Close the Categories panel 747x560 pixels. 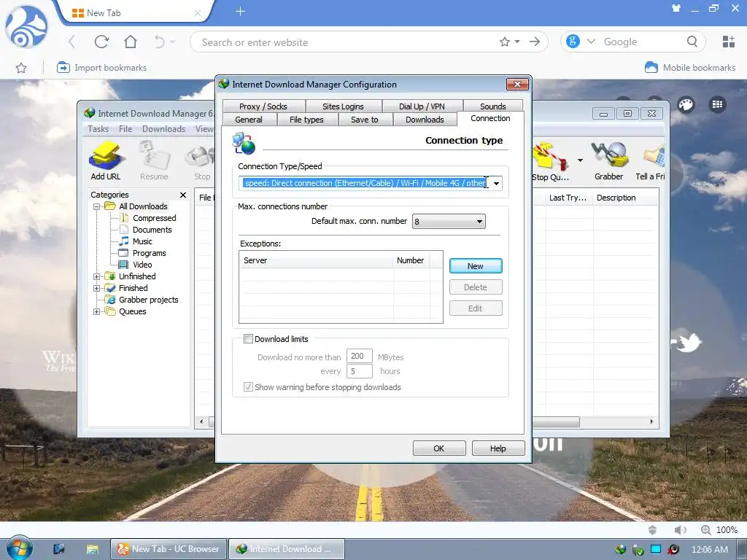(x=183, y=195)
